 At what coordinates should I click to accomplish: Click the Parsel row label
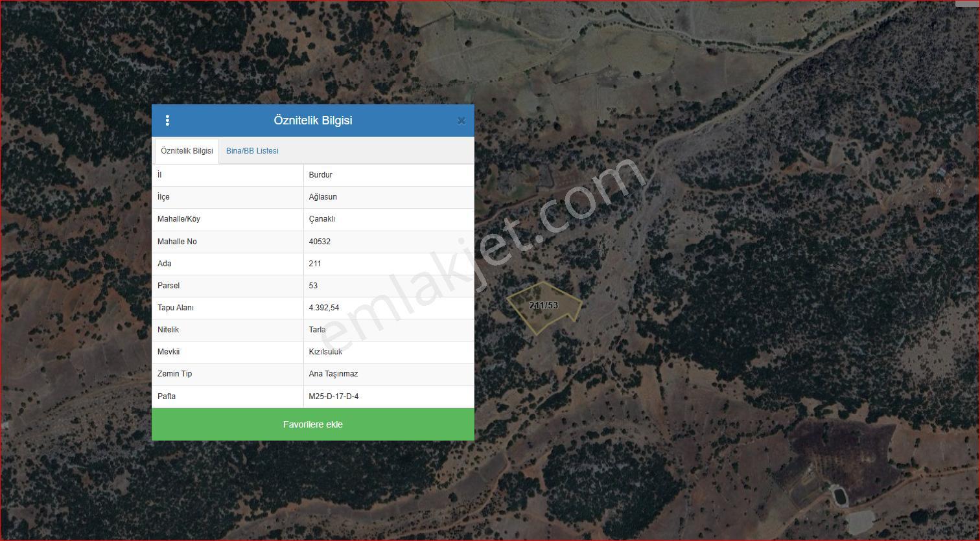[169, 286]
